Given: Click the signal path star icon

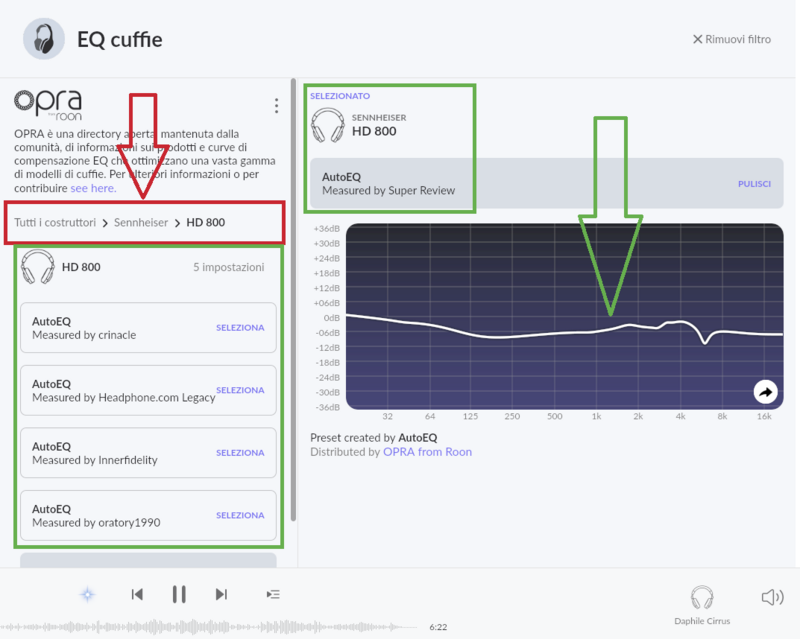Looking at the screenshot, I should point(87,594).
